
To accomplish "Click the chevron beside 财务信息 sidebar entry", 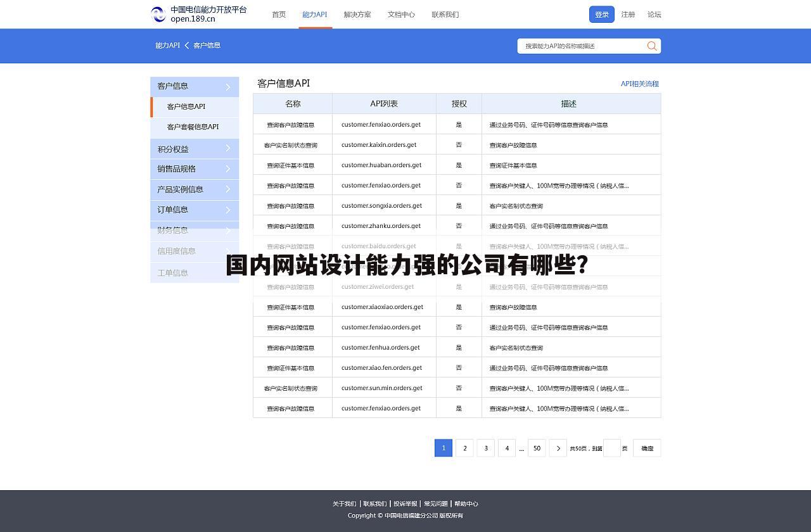I will tap(229, 231).
